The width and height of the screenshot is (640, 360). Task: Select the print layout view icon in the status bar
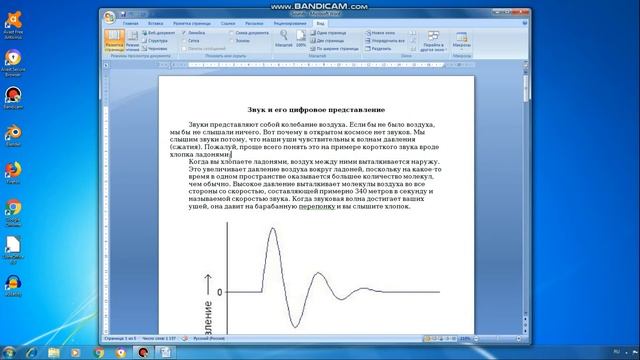tap(427, 338)
